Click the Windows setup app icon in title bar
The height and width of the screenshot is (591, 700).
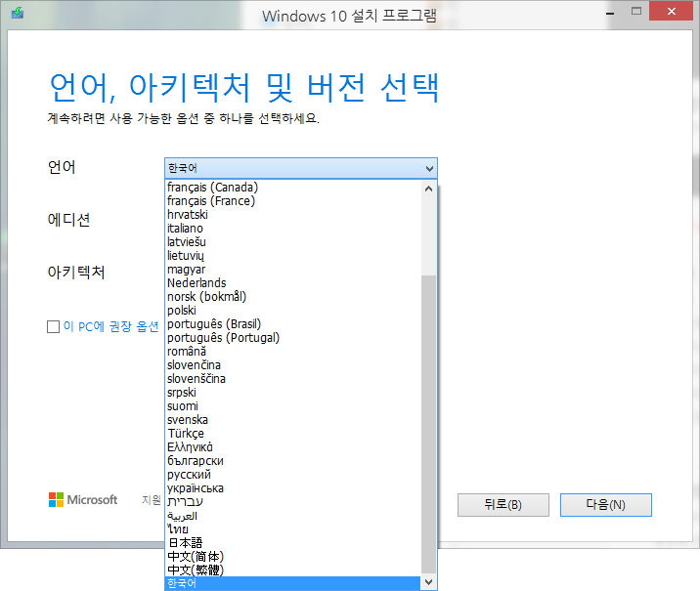[x=18, y=13]
